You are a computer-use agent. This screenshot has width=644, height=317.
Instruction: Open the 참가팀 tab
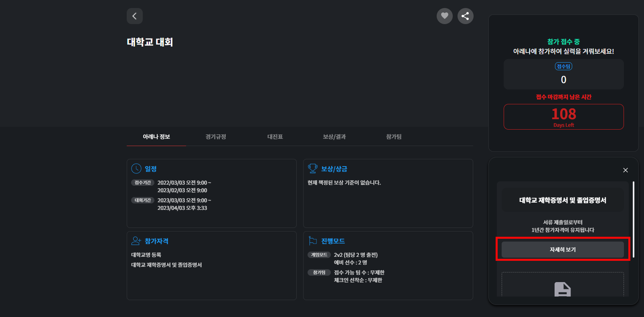pos(393,137)
